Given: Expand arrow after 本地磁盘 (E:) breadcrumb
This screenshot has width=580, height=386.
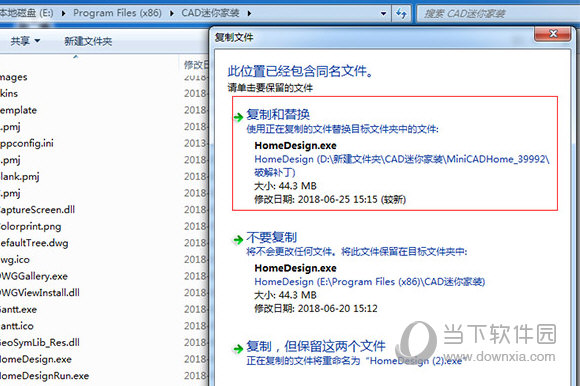Looking at the screenshot, I should point(64,13).
